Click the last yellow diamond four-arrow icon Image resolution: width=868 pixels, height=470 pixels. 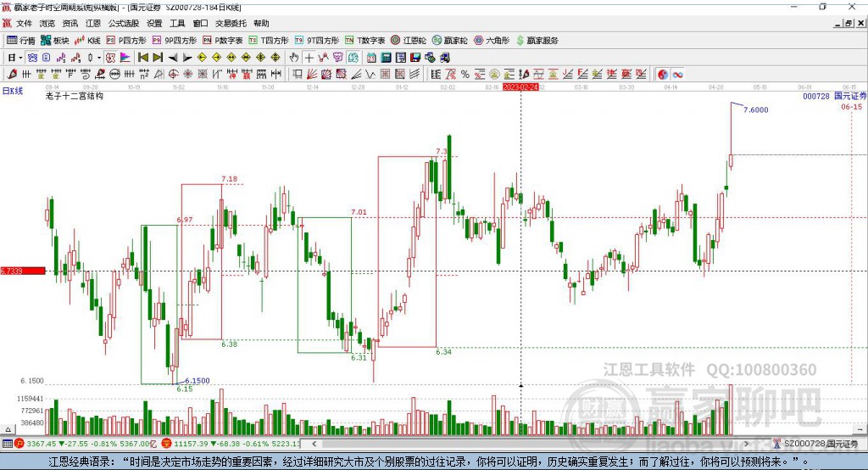pyautogui.click(x=275, y=58)
